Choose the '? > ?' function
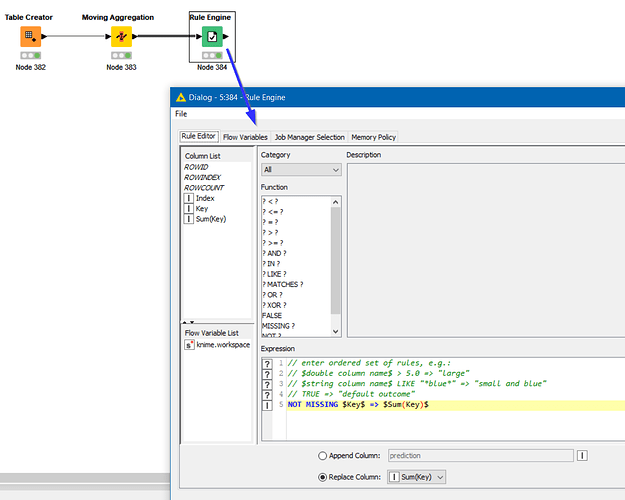625x500 pixels. (x=270, y=232)
